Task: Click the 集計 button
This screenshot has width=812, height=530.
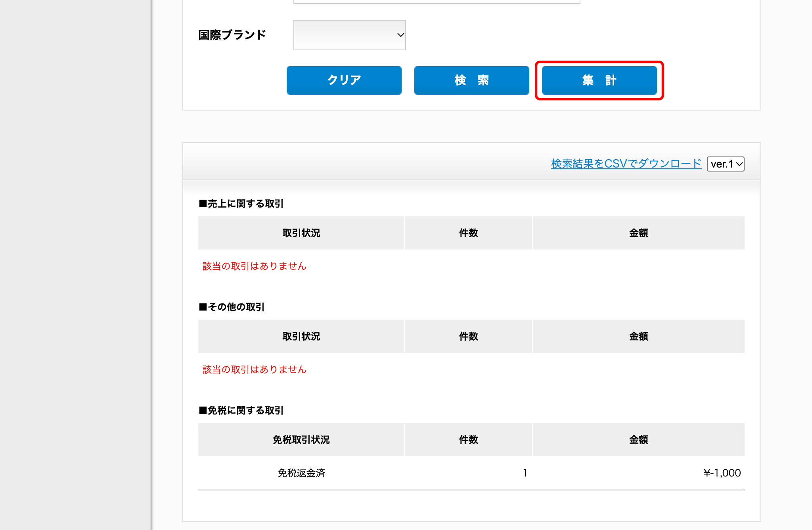Action: (x=599, y=80)
